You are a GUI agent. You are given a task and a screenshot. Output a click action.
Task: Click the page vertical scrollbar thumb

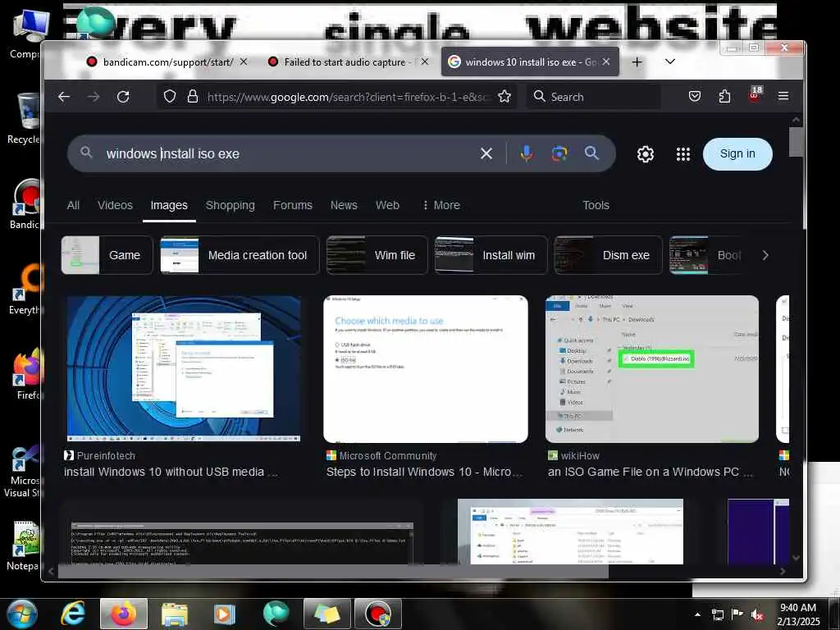(x=796, y=143)
